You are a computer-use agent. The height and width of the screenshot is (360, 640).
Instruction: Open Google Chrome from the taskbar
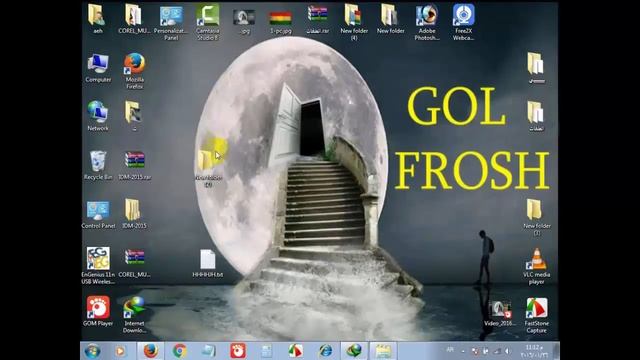[x=180, y=351]
